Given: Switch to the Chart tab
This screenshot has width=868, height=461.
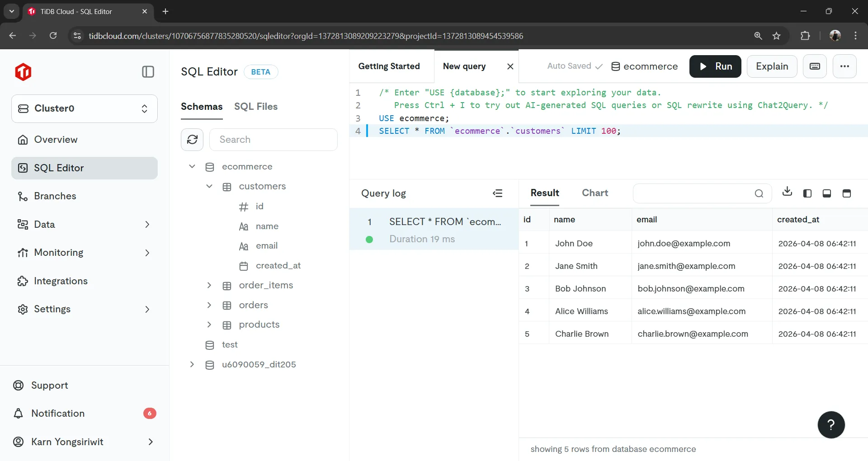Looking at the screenshot, I should pos(594,193).
